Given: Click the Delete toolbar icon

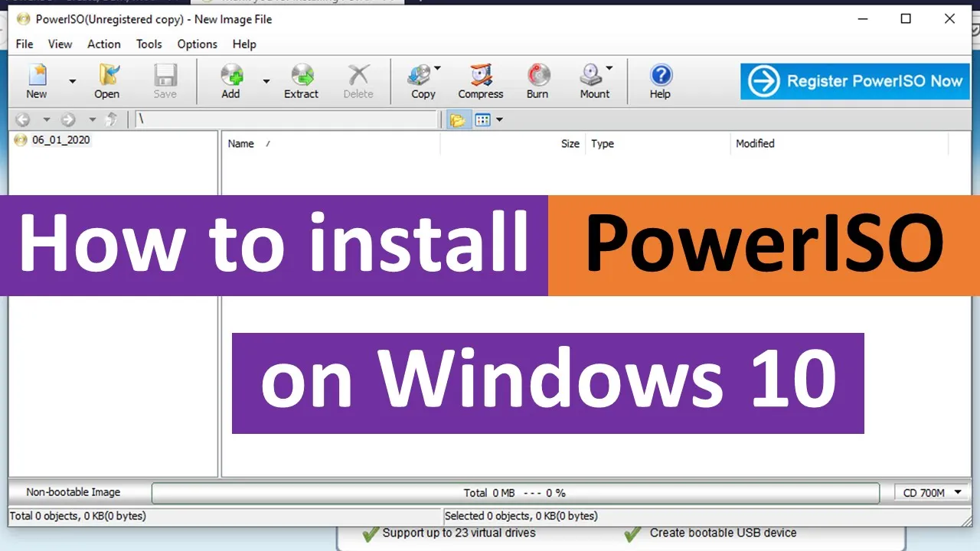Looking at the screenshot, I should [x=358, y=80].
